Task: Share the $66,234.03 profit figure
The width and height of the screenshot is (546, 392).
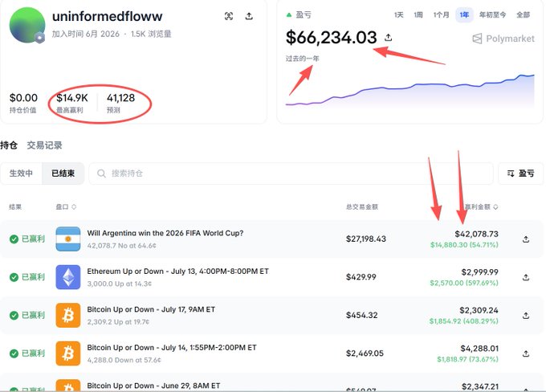Action: 389,37
